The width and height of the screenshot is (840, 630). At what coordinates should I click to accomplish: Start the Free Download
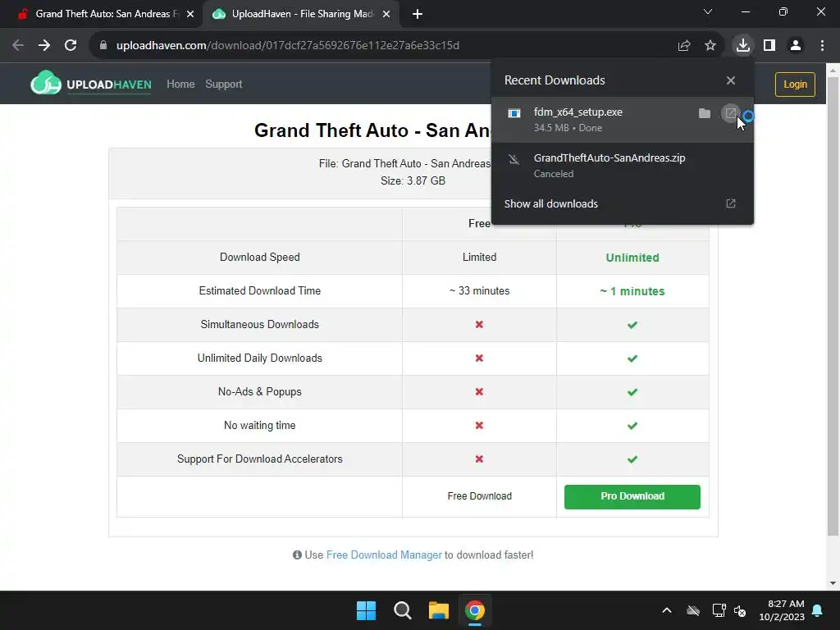479,496
